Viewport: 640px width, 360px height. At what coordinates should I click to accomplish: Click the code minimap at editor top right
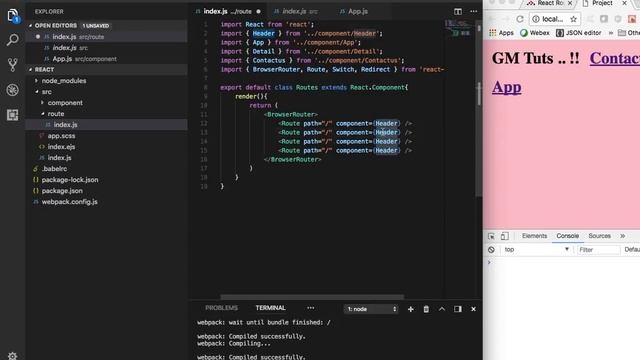[458, 29]
